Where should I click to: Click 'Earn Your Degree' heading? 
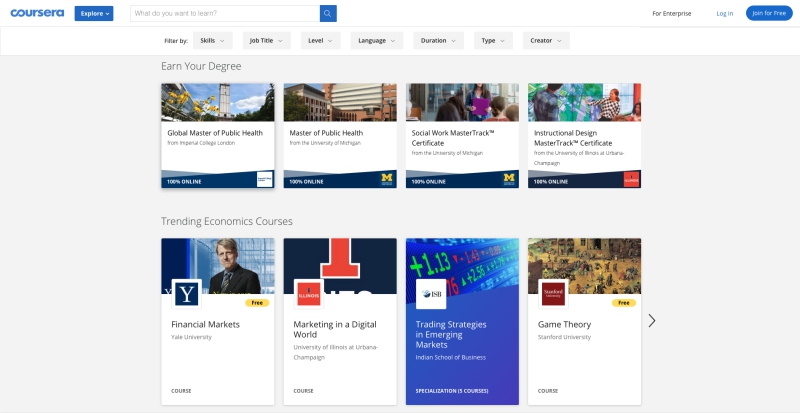(201, 66)
